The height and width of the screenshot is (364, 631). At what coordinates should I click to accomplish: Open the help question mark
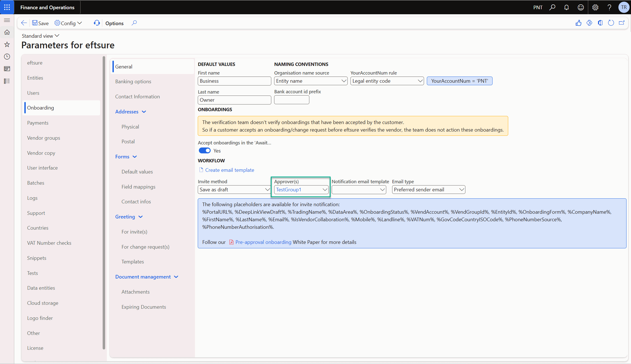tap(609, 7)
